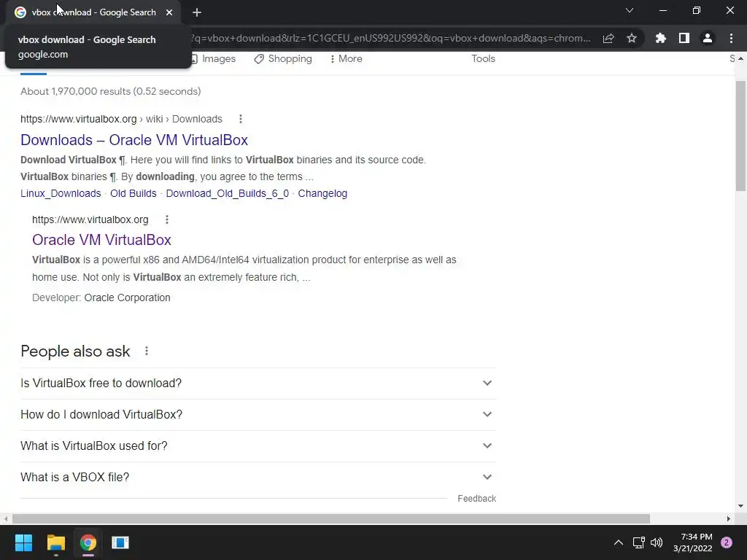747x560 pixels.
Task: Click the address bar URL field
Action: 391,38
